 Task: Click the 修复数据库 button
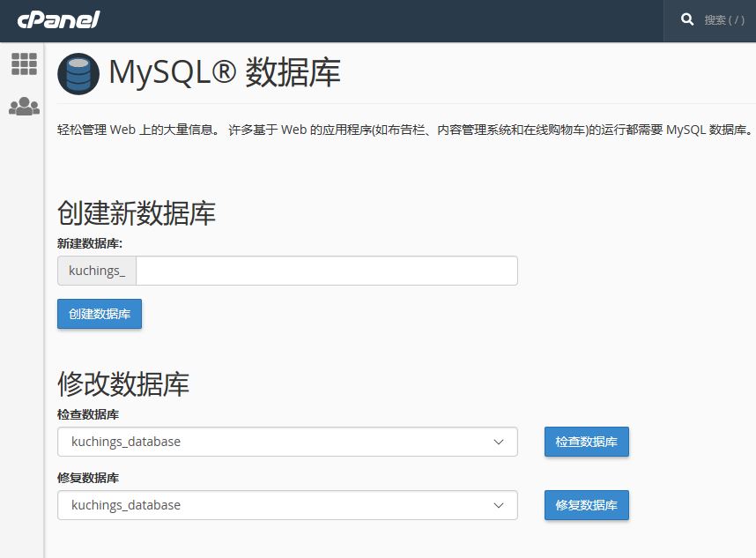pyautogui.click(x=586, y=505)
